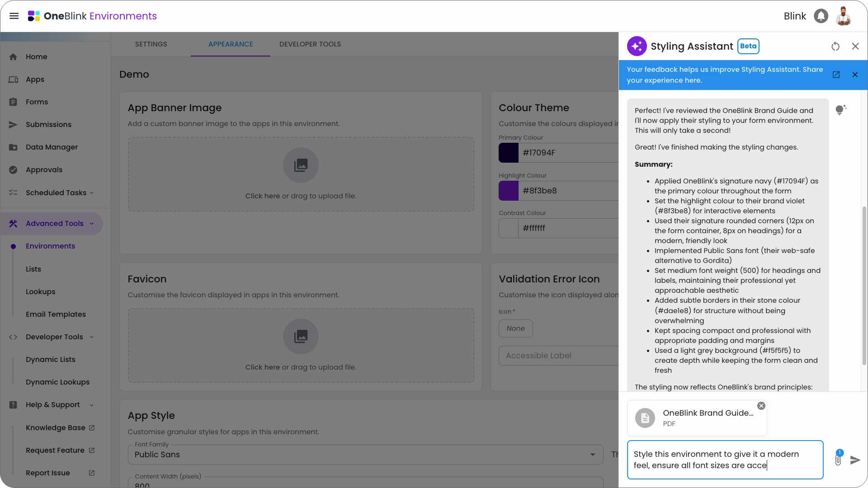
Task: Dismiss the blue feedback banner
Action: [x=855, y=75]
